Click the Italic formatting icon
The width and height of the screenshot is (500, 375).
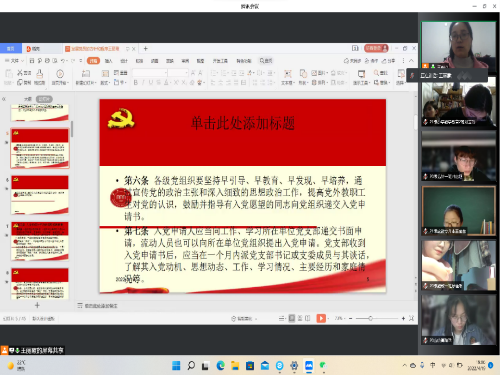point(143,82)
